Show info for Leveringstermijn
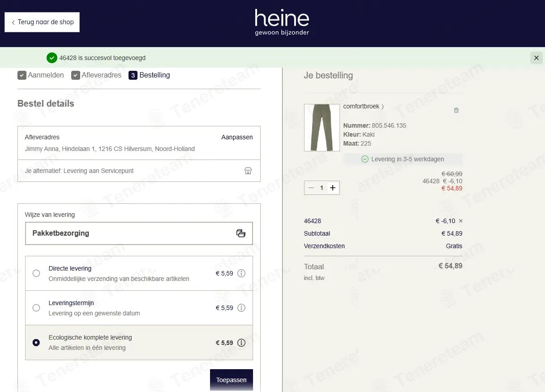The width and height of the screenshot is (545, 392). [241, 308]
